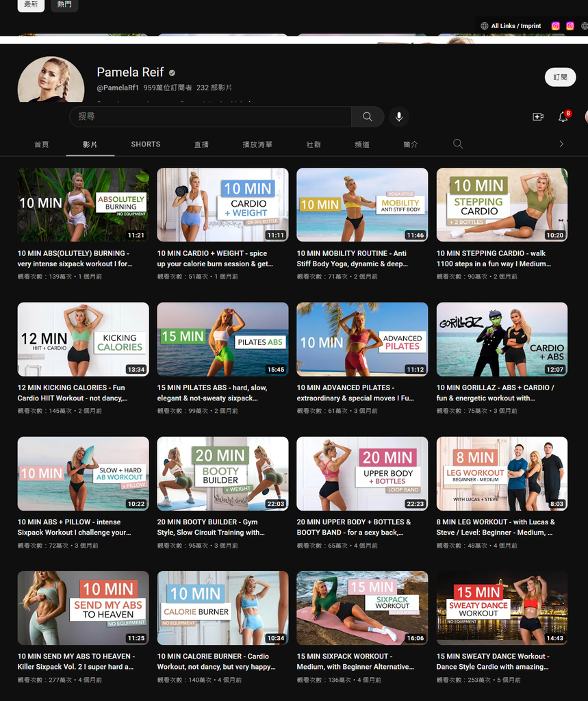Play the 20 MIN BOOTY BUILDER thumbnail
Image resolution: width=588 pixels, height=701 pixels.
[222, 474]
